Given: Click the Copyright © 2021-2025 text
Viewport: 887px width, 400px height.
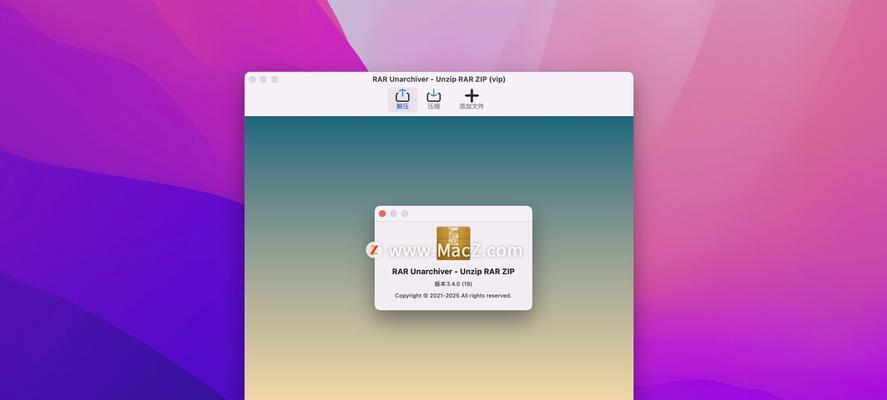Looking at the screenshot, I should (453, 295).
